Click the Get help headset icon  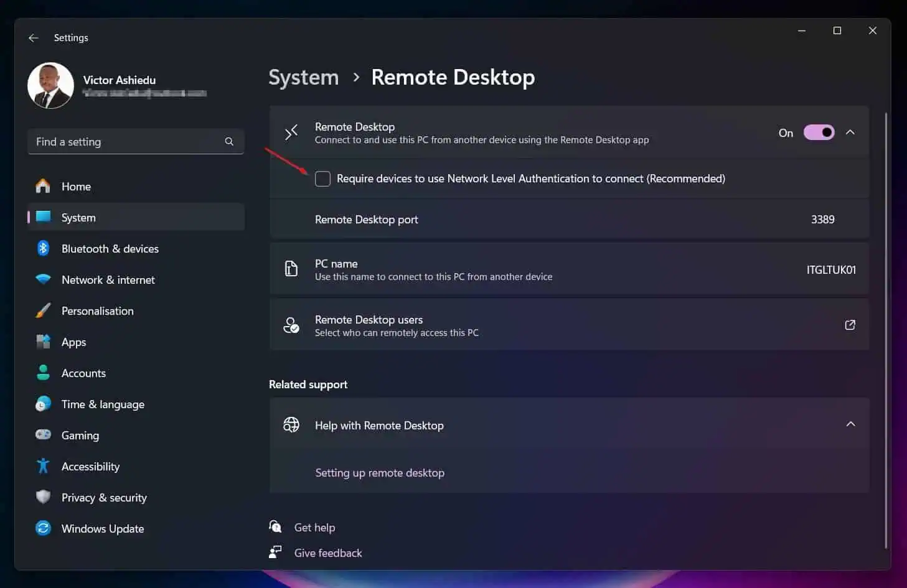tap(275, 526)
